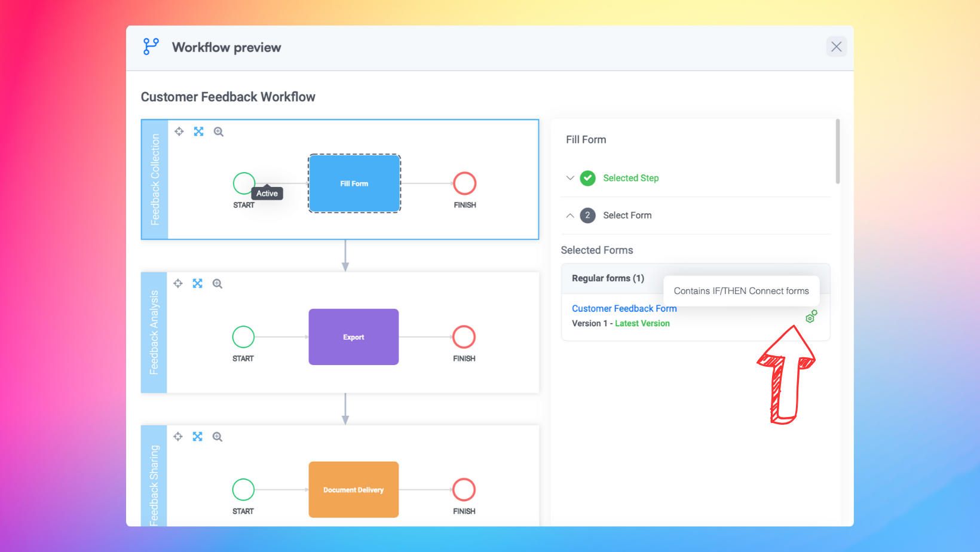Image resolution: width=980 pixels, height=552 pixels.
Task: Open the Customer Feedback Form link
Action: 624,308
